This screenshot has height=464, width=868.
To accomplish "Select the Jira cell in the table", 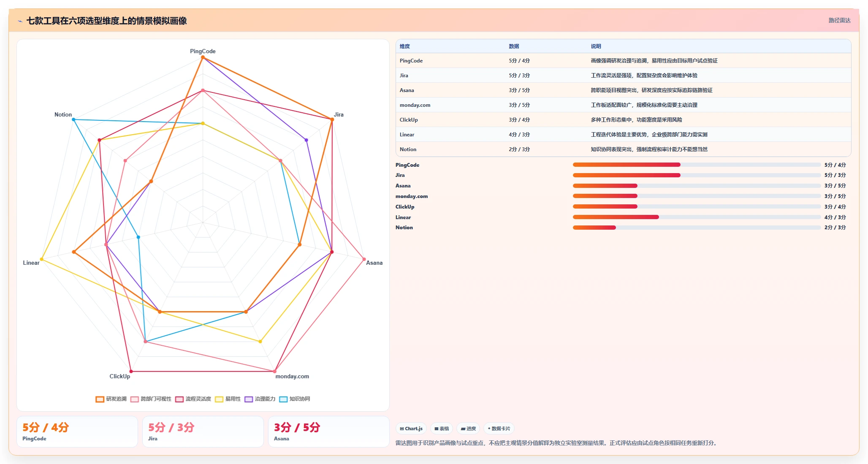I will pos(404,76).
